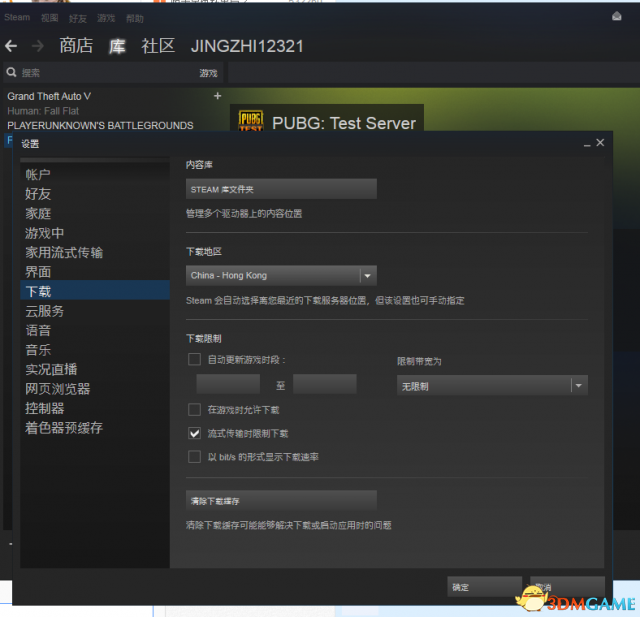
Task: Select 语音 in the settings sidebar
Action: pyautogui.click(x=95, y=331)
